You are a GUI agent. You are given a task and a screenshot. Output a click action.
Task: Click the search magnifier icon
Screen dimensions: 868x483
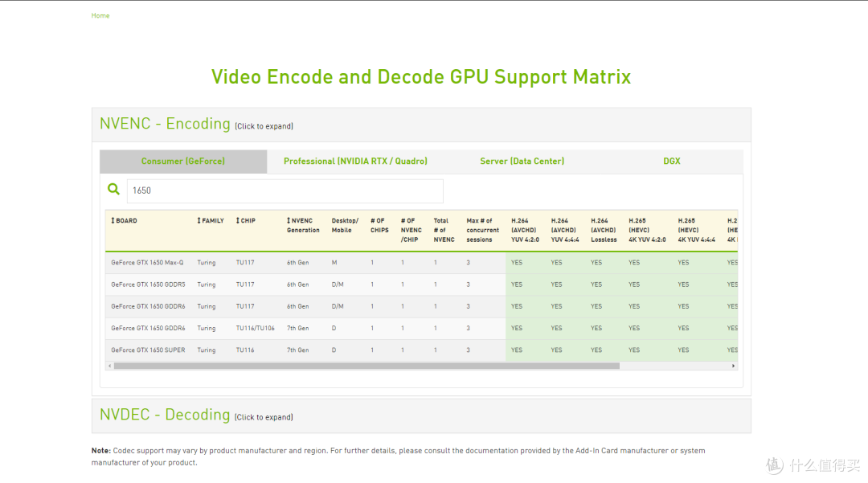pyautogui.click(x=113, y=189)
